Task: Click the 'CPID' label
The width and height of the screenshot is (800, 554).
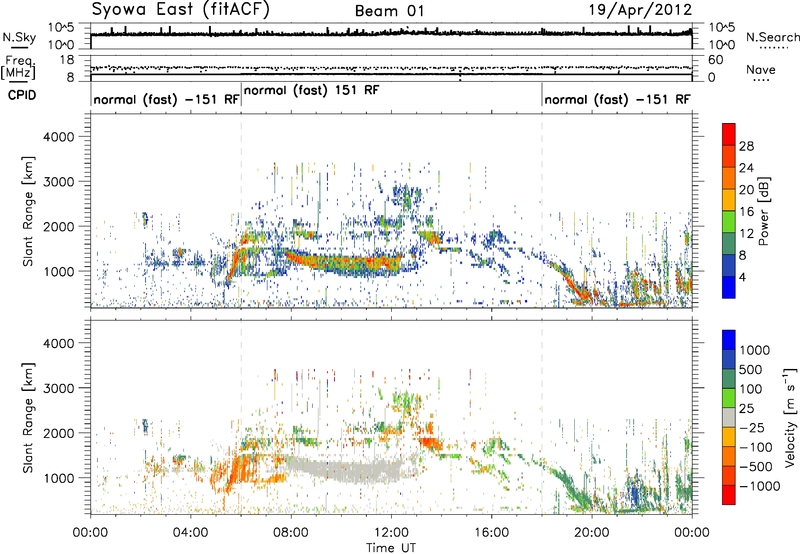Action: tap(22, 95)
